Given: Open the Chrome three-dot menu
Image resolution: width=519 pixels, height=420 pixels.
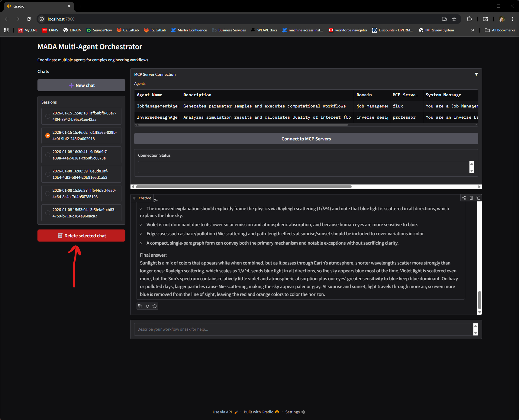Looking at the screenshot, I should click(513, 19).
